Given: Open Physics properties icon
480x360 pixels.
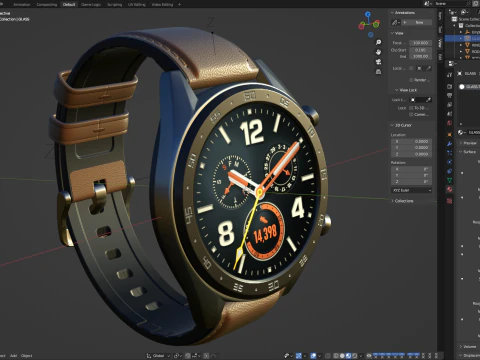Looking at the screenshot, I should pyautogui.click(x=450, y=162).
